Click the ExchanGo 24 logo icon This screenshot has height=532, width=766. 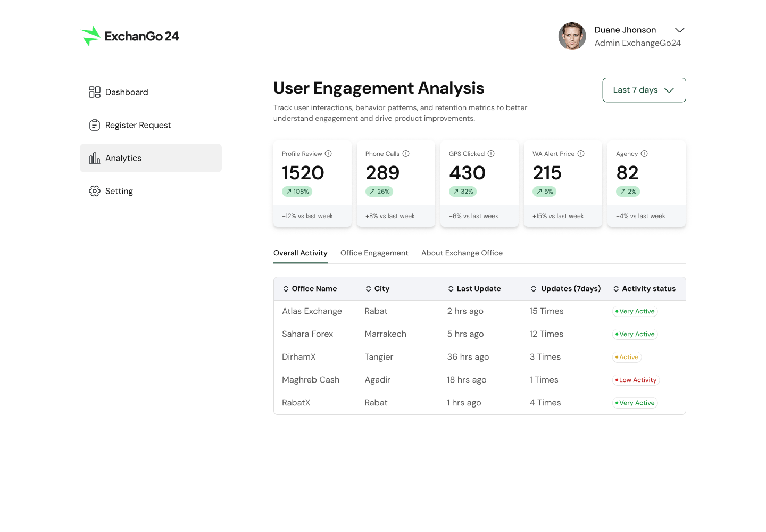coord(90,36)
